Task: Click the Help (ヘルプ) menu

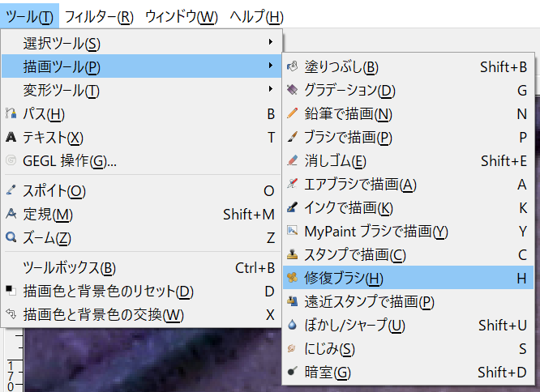Action: click(256, 15)
